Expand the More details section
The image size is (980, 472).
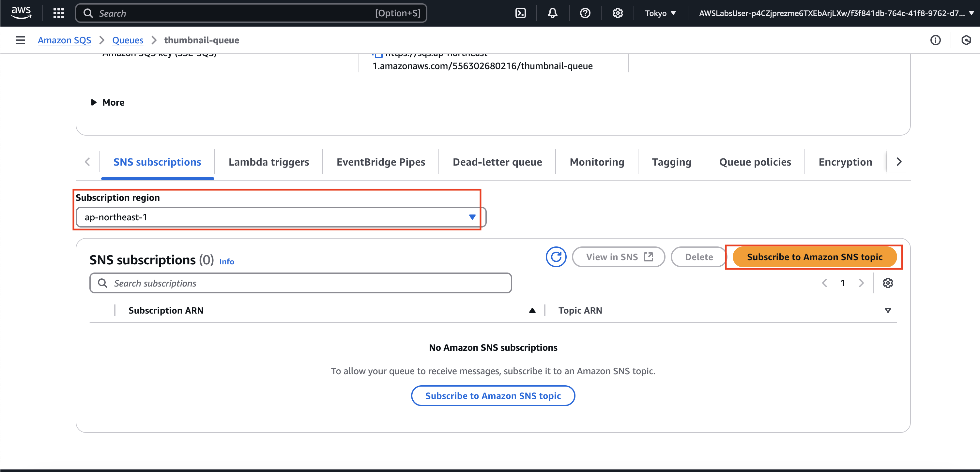point(108,102)
